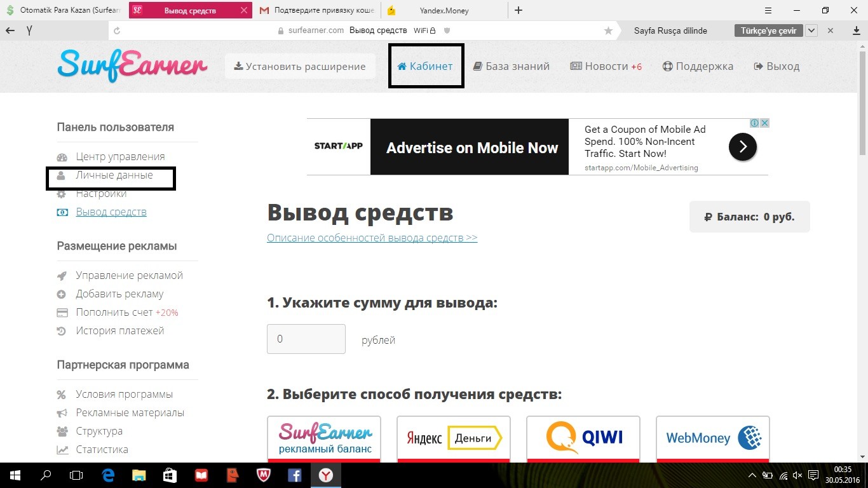Launch Microsoft Edge from taskbar

pos(109,475)
